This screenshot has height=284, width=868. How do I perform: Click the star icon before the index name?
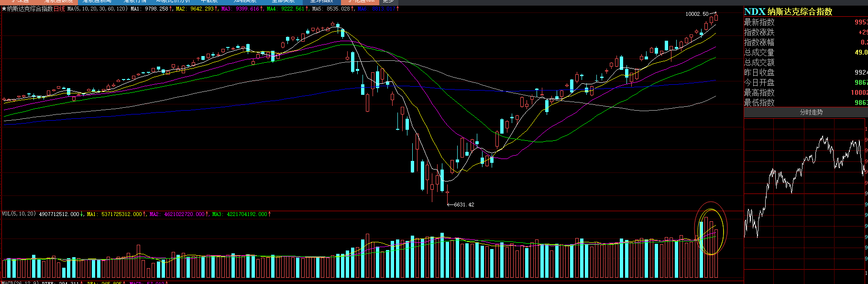click(x=4, y=9)
